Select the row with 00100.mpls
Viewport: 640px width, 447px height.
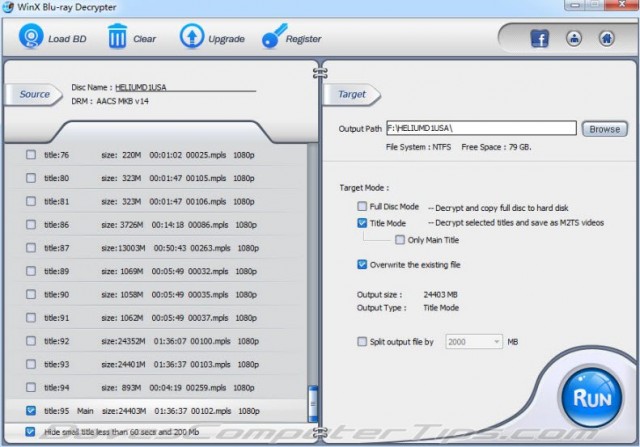click(x=157, y=341)
